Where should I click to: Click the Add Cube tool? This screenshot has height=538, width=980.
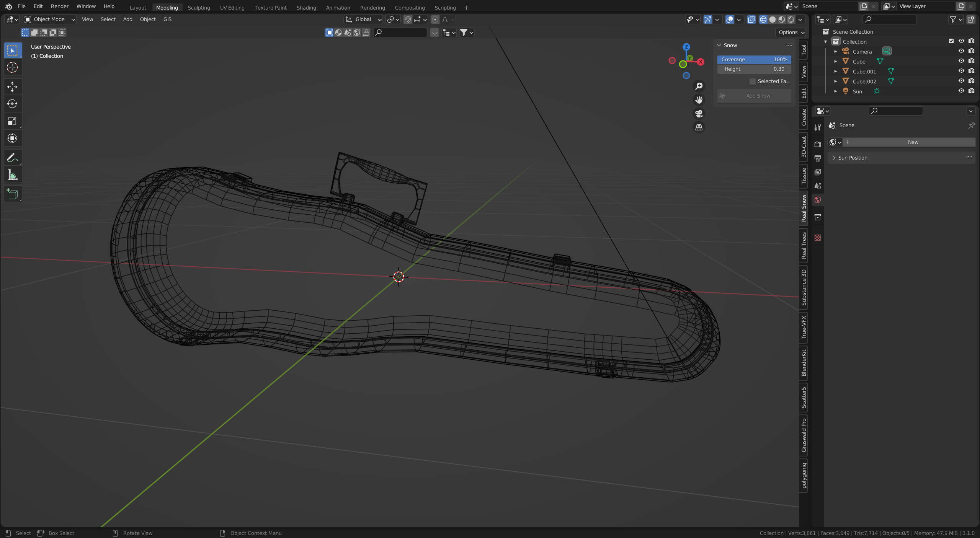click(12, 194)
